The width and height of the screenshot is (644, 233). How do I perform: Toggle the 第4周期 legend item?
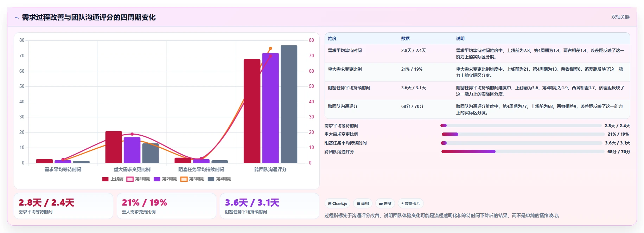219,179
